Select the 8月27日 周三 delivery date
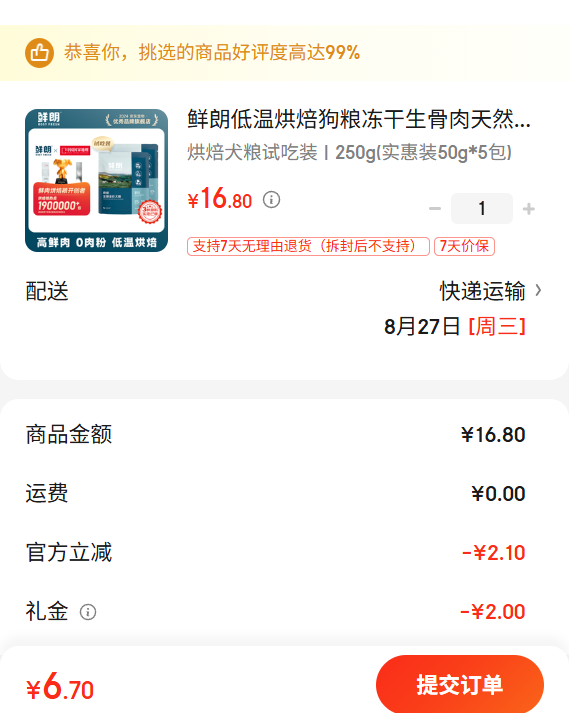The width and height of the screenshot is (569, 713). point(455,326)
